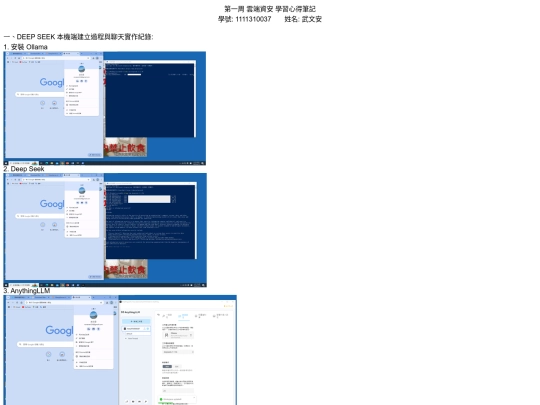Screen dimensions: 540x405
Task: Click the Google logo in the Deep Seek screenshot
Action: coord(52,204)
